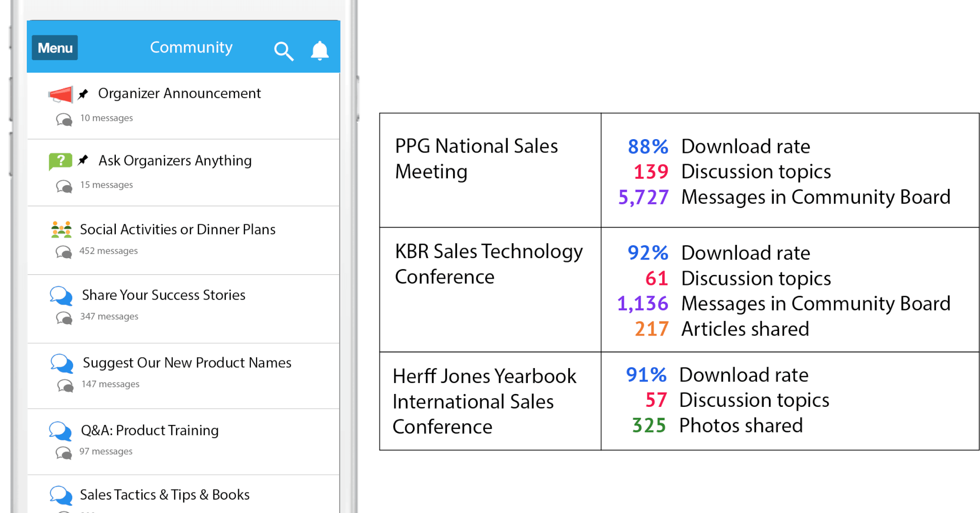Image resolution: width=980 pixels, height=513 pixels.
Task: Select the group icon next to Social Activities or Dinner Plans
Action: [62, 229]
